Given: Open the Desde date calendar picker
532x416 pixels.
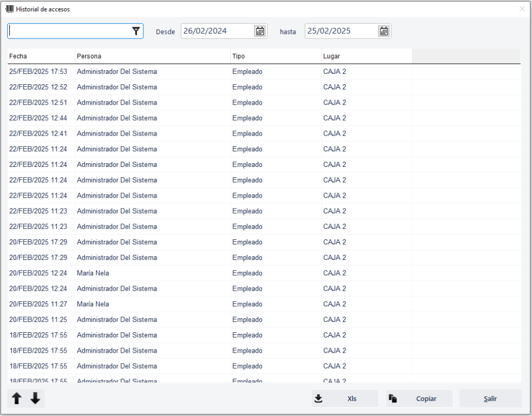Looking at the screenshot, I should point(260,31).
